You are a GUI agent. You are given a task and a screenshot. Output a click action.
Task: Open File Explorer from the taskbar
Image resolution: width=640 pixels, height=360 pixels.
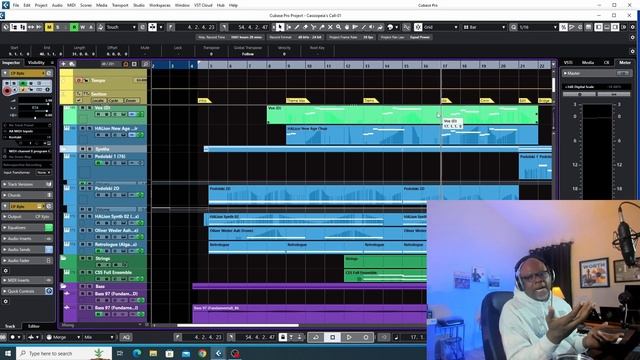[x=153, y=353]
